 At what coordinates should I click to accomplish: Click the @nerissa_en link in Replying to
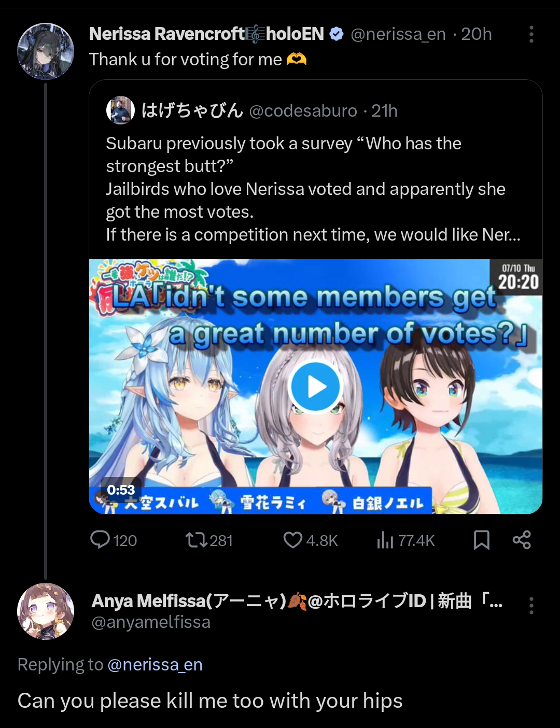(x=155, y=665)
